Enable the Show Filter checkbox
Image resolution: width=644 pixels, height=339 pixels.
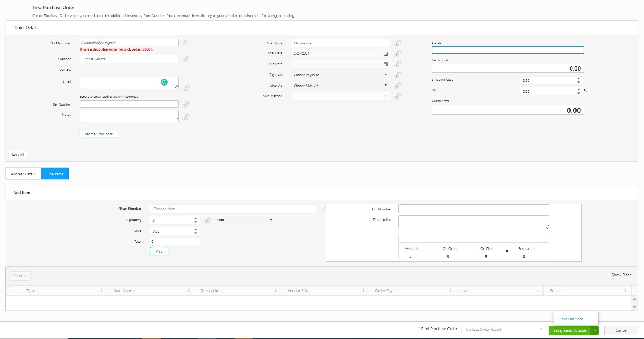point(609,275)
